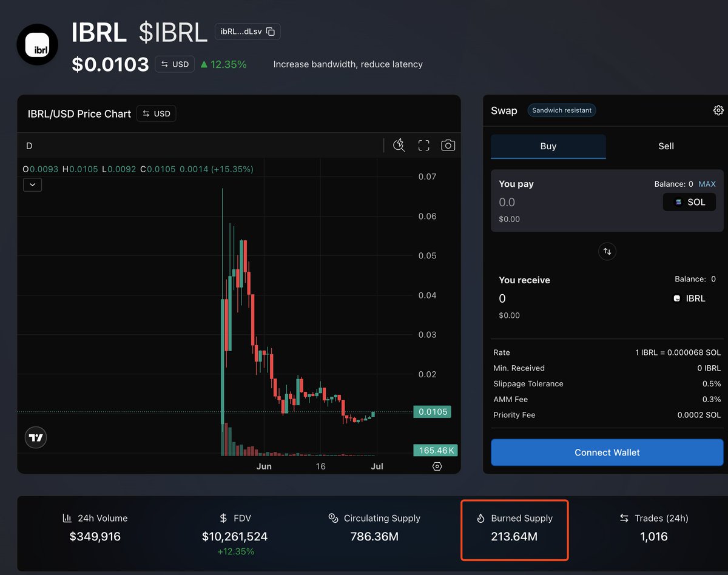Click the Priority Fee 0.0002 SOL value
Screen dimensions: 728x575
coord(699,415)
